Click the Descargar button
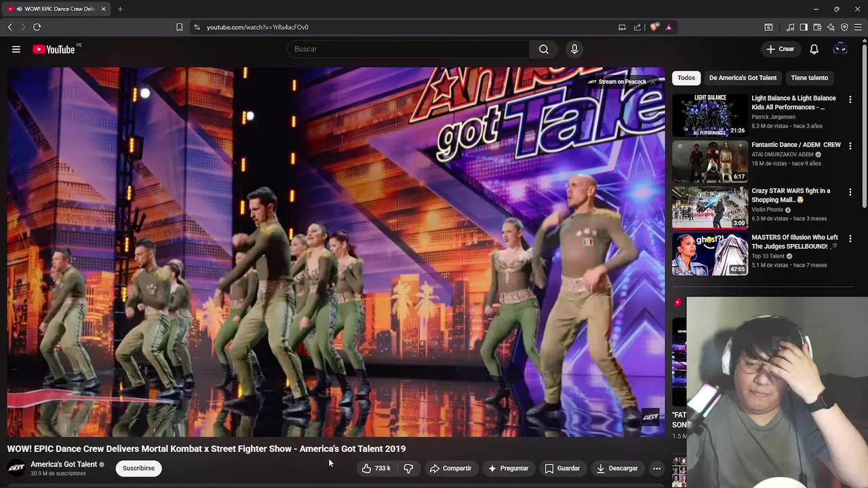The width and height of the screenshot is (868, 488). point(617,468)
